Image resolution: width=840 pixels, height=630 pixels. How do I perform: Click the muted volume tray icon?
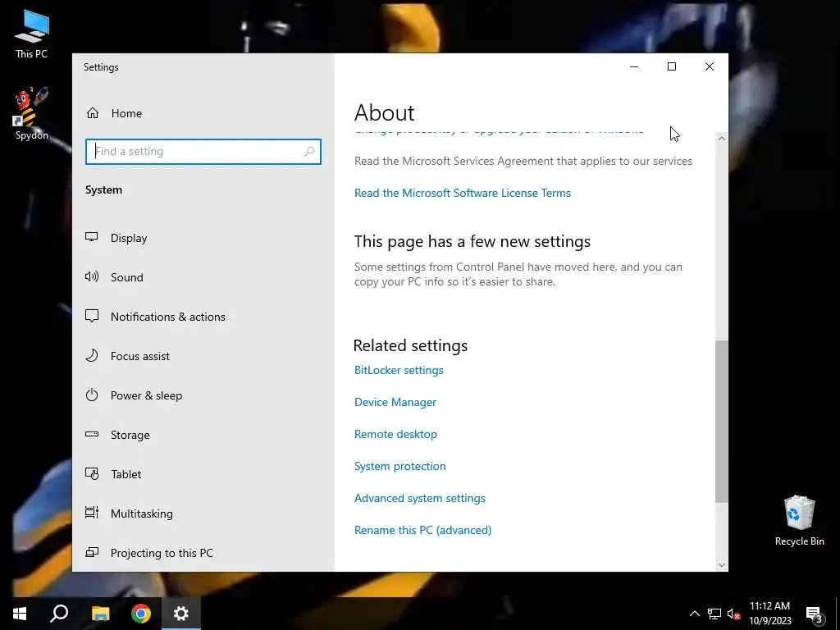[733, 614]
